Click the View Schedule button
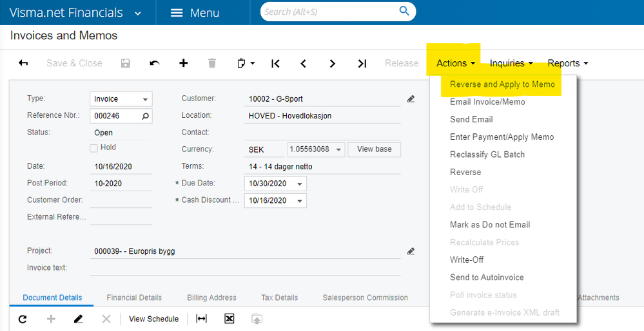Viewport: 644px width, 331px height. click(x=153, y=319)
